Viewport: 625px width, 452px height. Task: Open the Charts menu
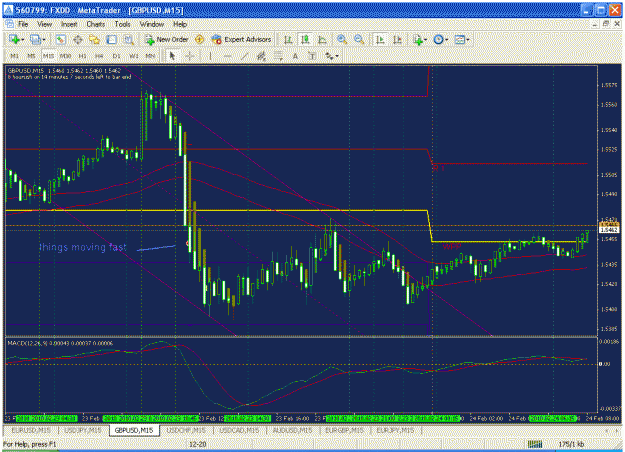tap(96, 24)
